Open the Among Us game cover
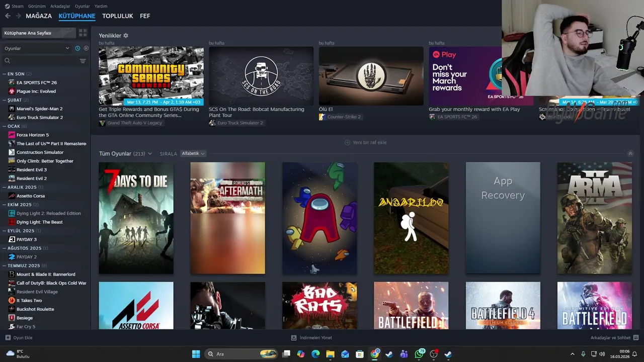The width and height of the screenshot is (644, 362). [x=319, y=218]
